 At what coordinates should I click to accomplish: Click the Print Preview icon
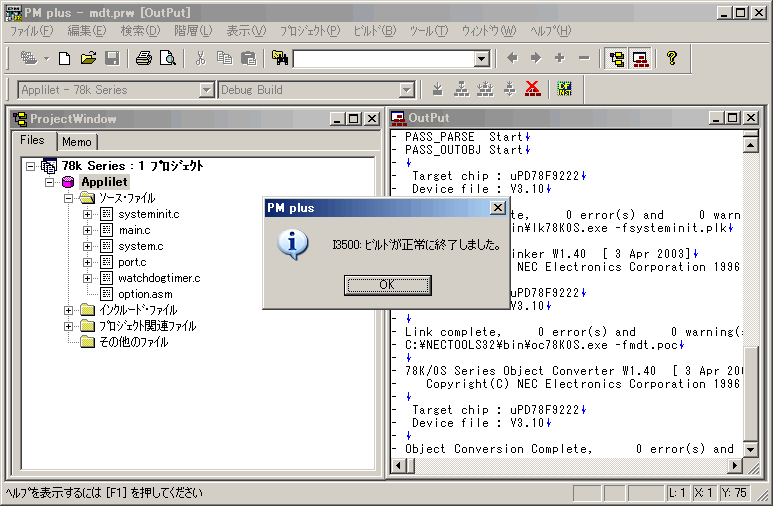(x=168, y=58)
